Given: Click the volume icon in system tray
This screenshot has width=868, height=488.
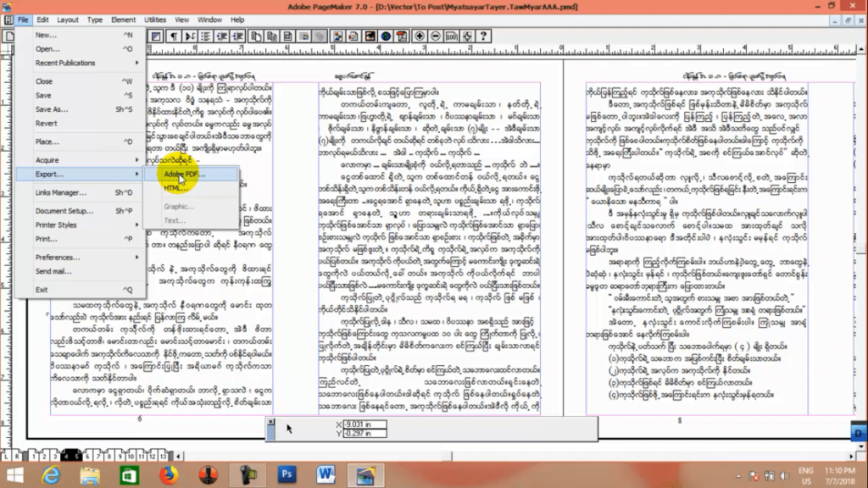Looking at the screenshot, I should [784, 475].
